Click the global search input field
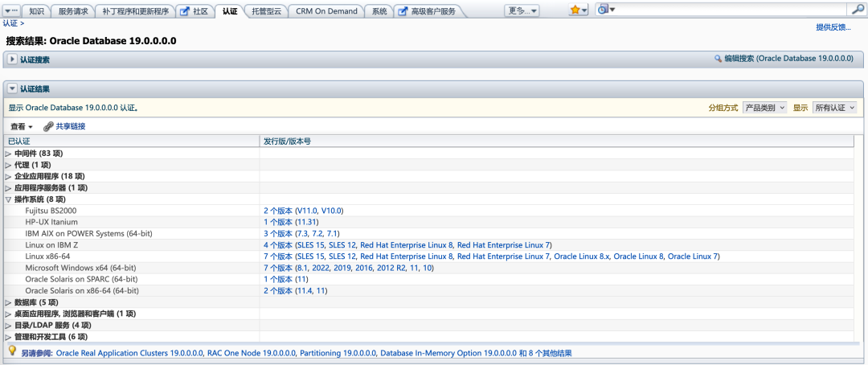 pos(732,10)
